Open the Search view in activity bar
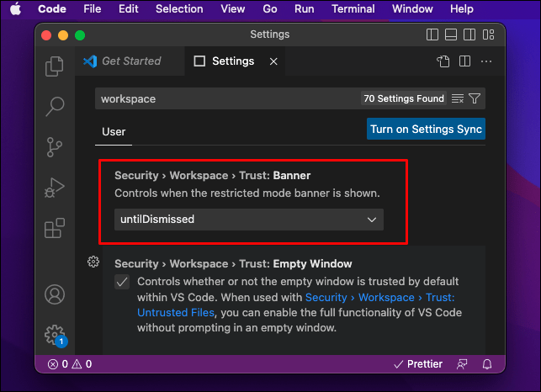The image size is (541, 392). tap(55, 105)
